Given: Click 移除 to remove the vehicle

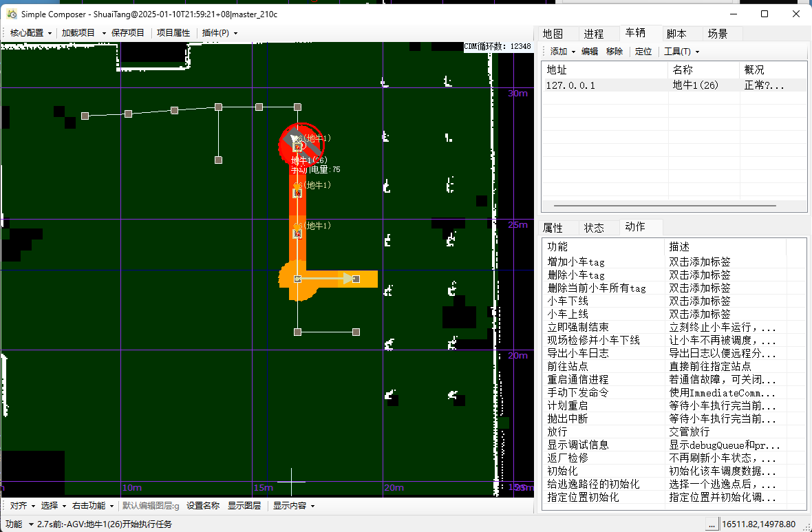Looking at the screenshot, I should pos(615,52).
